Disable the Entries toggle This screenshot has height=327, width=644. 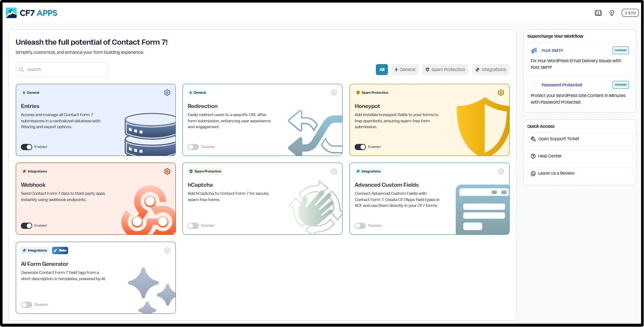pos(26,147)
